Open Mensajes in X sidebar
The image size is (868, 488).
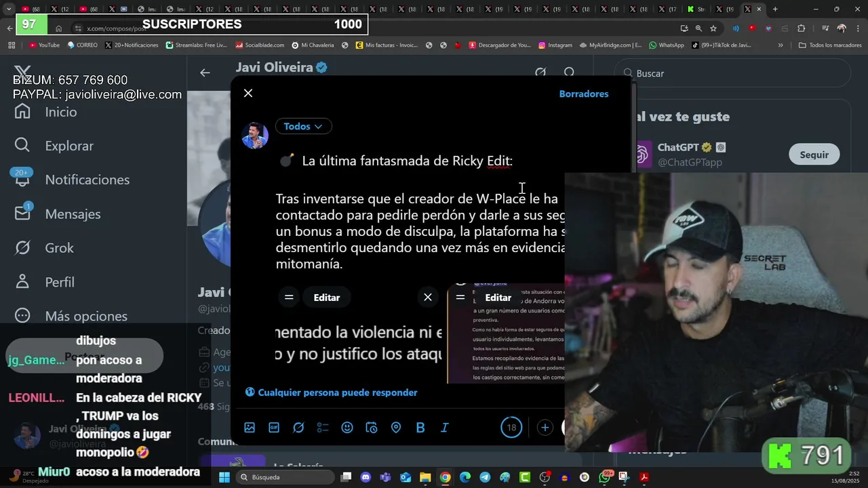(x=58, y=214)
